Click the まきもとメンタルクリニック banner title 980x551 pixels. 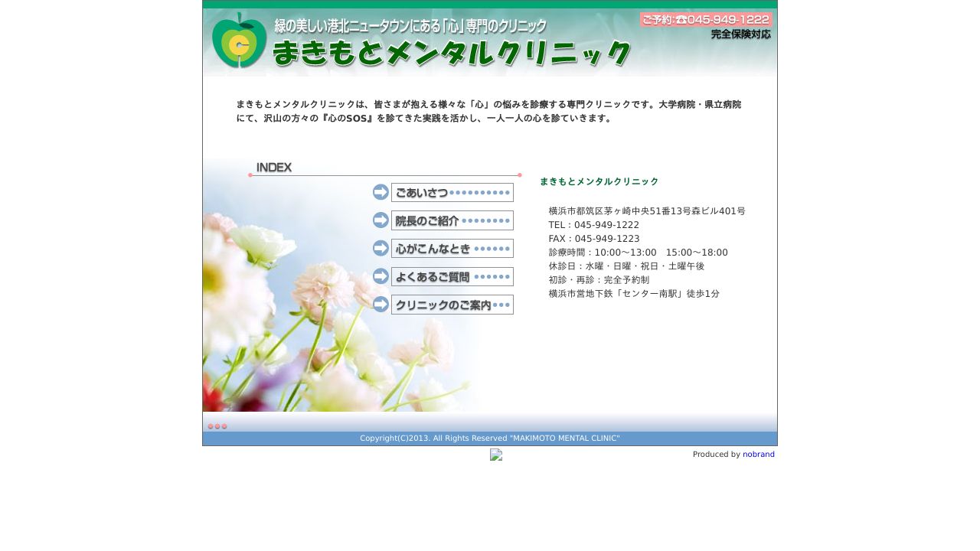[x=452, y=53]
